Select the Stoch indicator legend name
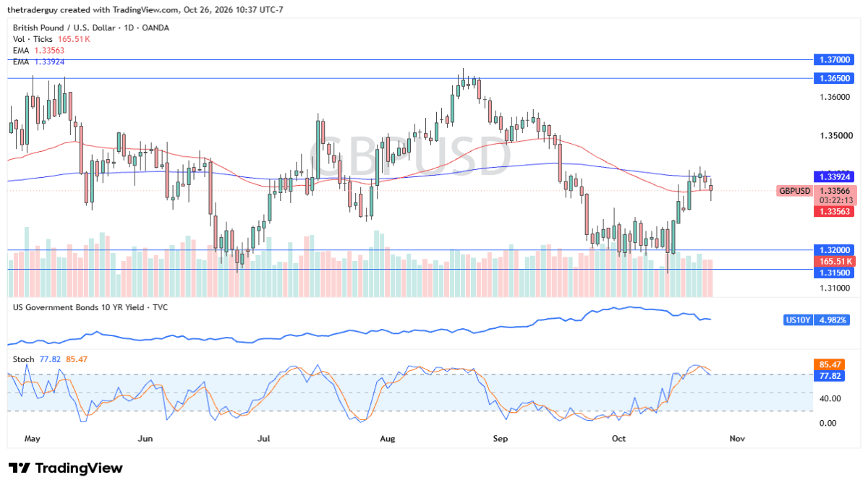This screenshot has height=488, width=868. (24, 358)
